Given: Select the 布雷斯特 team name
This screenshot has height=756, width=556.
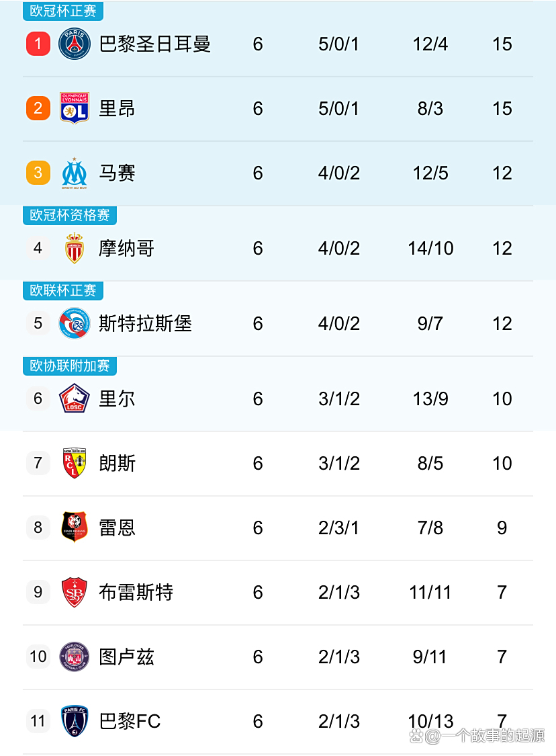Looking at the screenshot, I should pyautogui.click(x=136, y=592).
